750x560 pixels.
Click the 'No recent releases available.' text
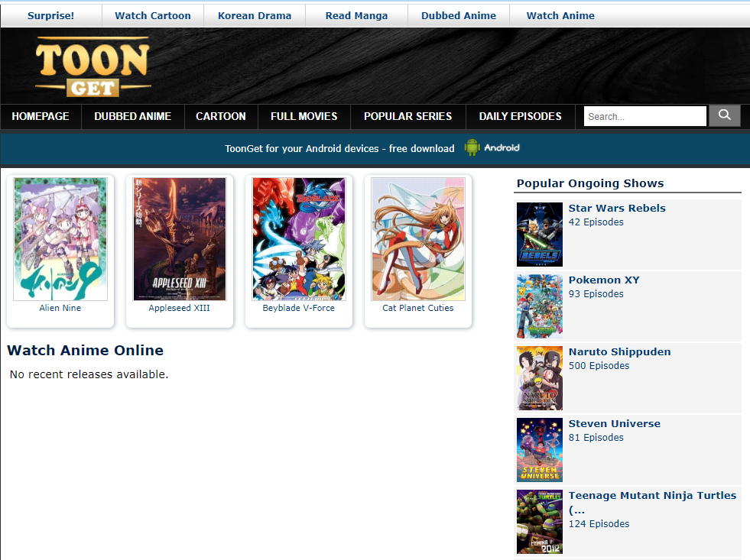(89, 374)
